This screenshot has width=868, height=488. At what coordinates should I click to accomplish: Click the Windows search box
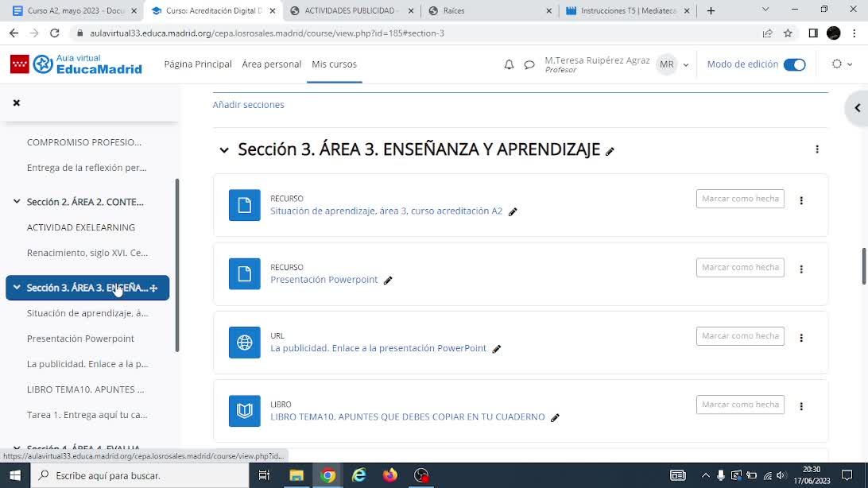[140, 475]
